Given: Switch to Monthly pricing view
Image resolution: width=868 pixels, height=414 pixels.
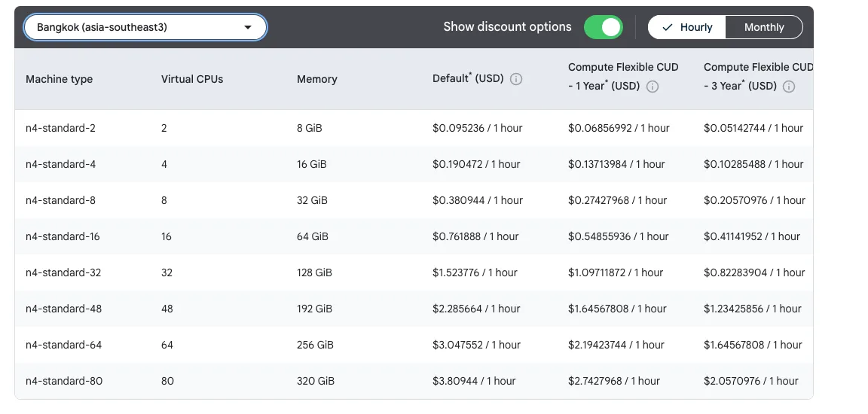Looking at the screenshot, I should pyautogui.click(x=764, y=27).
